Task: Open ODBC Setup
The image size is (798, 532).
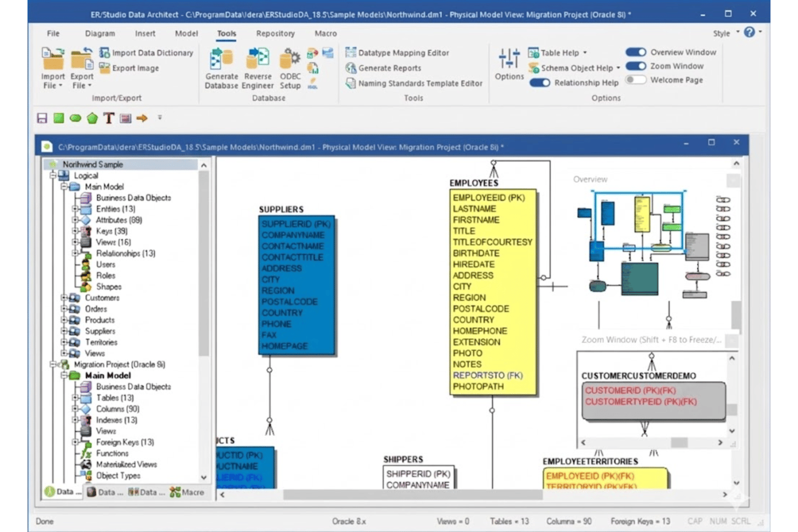Action: (x=290, y=68)
